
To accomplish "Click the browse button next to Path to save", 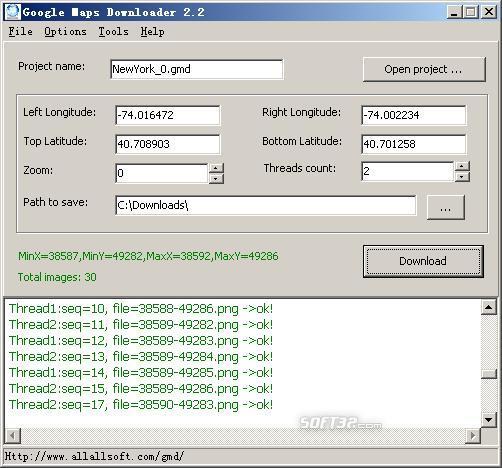I will (x=445, y=207).
